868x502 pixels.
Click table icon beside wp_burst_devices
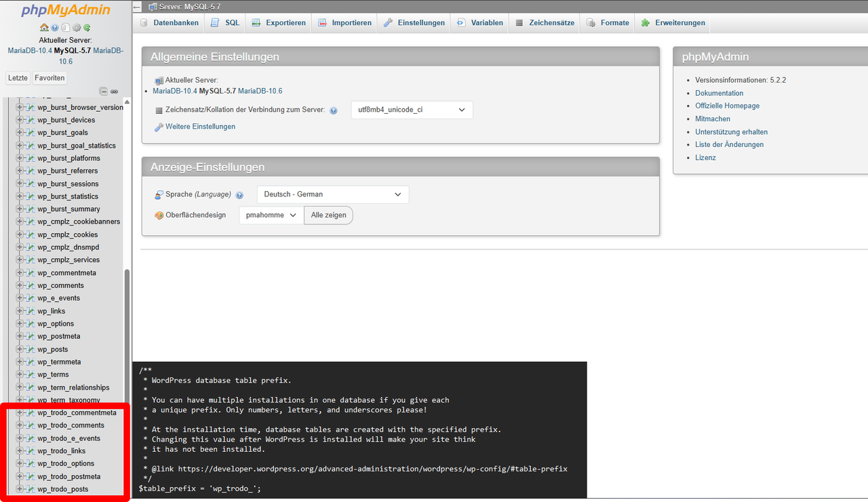tap(30, 120)
